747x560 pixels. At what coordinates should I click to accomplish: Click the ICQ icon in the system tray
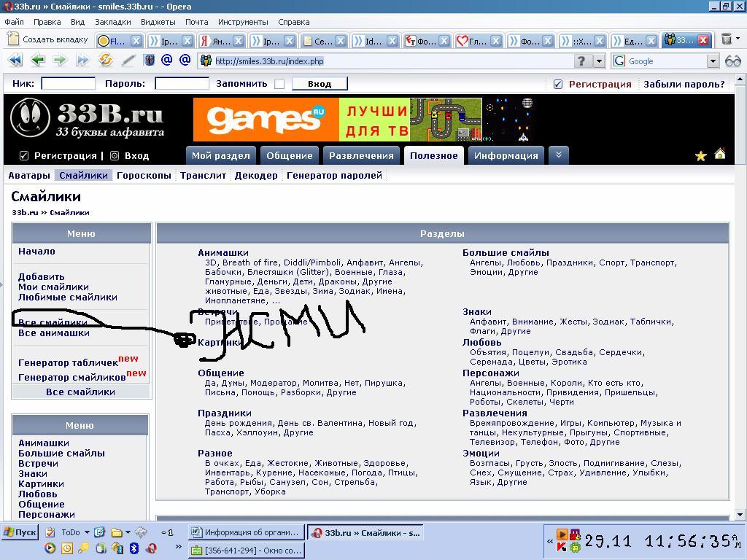click(x=574, y=548)
